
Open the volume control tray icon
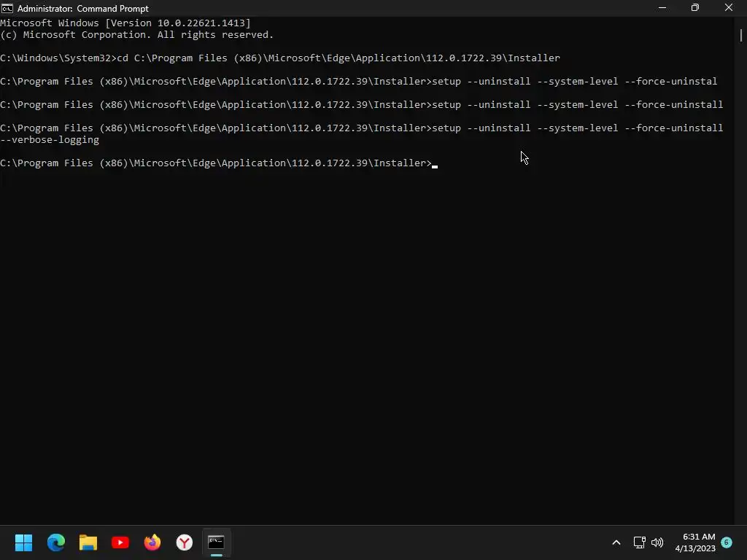tap(657, 542)
